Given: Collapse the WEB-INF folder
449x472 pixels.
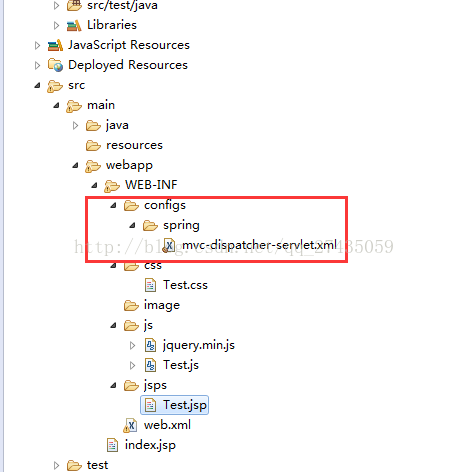Looking at the screenshot, I should coord(94,185).
